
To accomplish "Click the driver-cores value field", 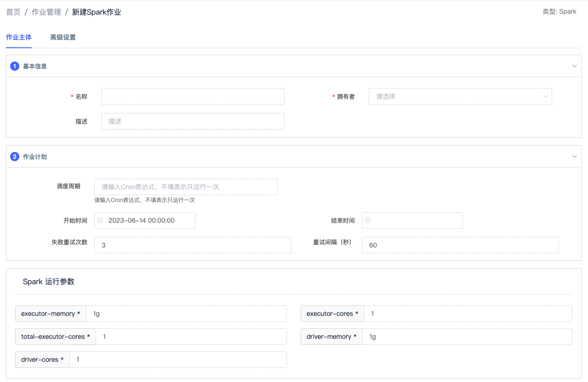I will pos(178,360).
